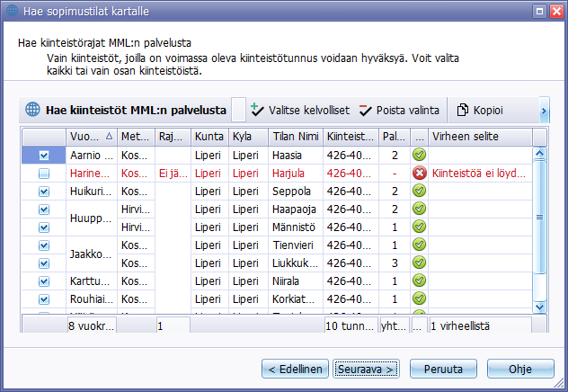Click 'Niirala' property name cell
568x392 pixels.
click(296, 281)
